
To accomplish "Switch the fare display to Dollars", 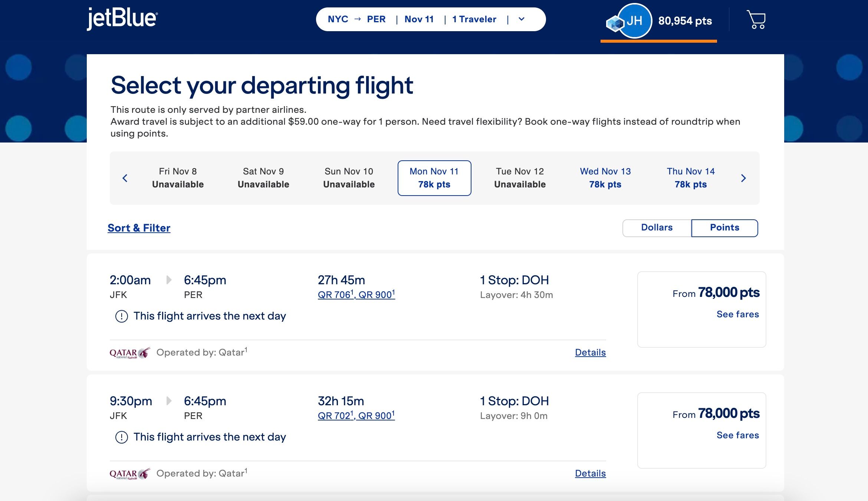I will [x=657, y=228].
